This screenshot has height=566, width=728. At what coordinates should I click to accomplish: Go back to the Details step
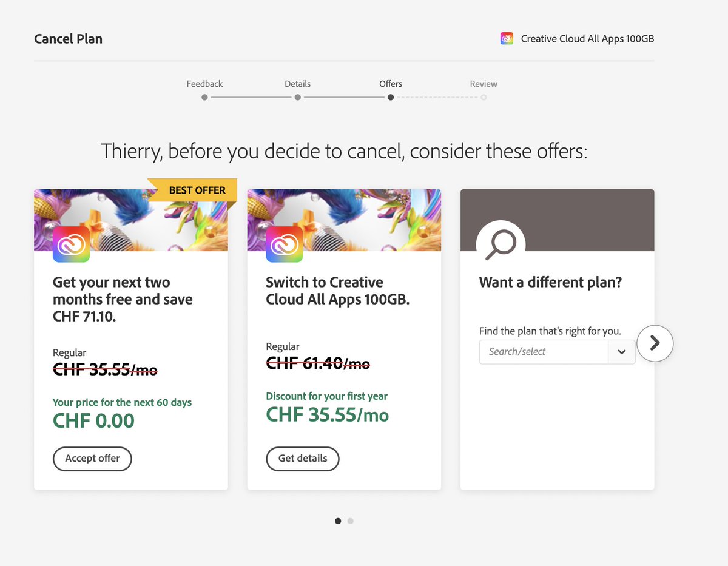(x=297, y=84)
